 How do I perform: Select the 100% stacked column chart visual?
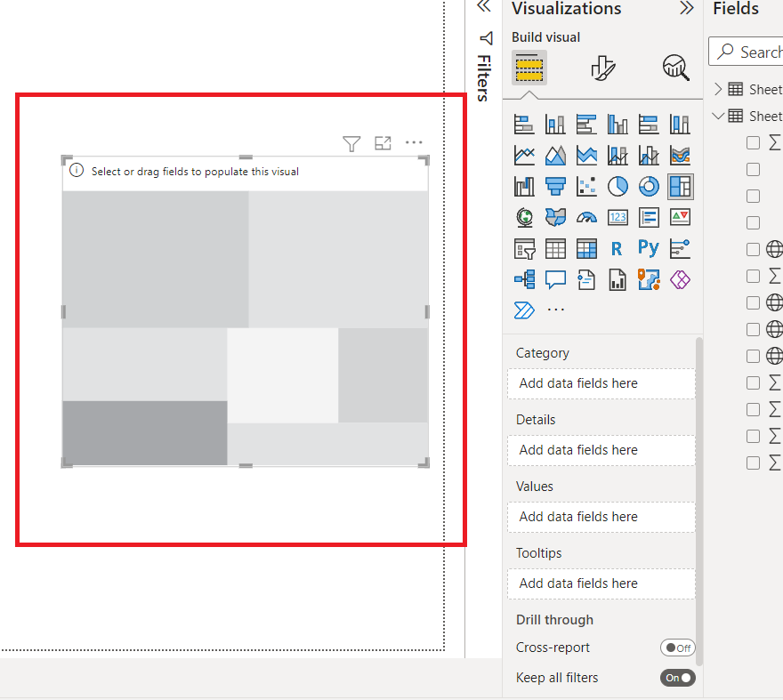coord(680,125)
